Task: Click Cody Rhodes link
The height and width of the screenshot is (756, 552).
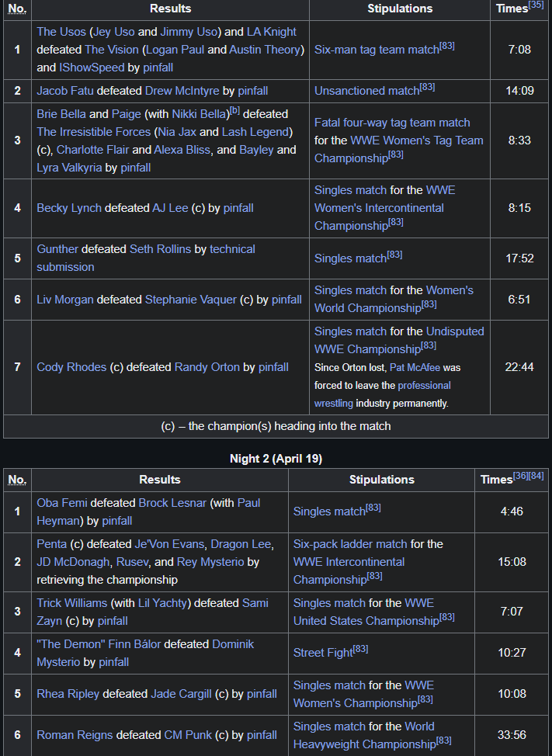Action: (x=71, y=367)
